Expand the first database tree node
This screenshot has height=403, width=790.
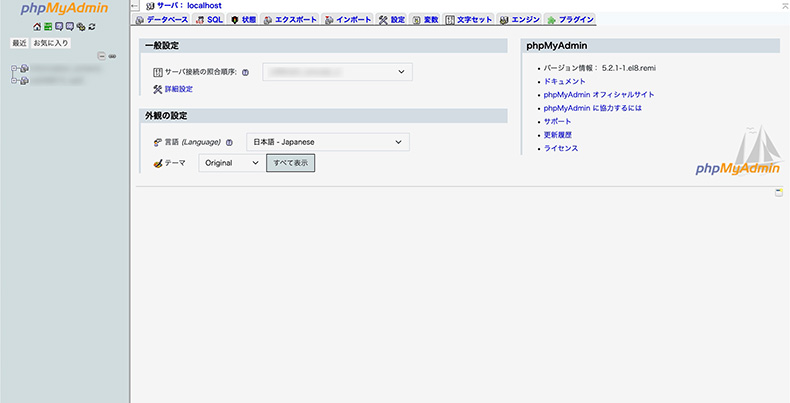pos(14,69)
